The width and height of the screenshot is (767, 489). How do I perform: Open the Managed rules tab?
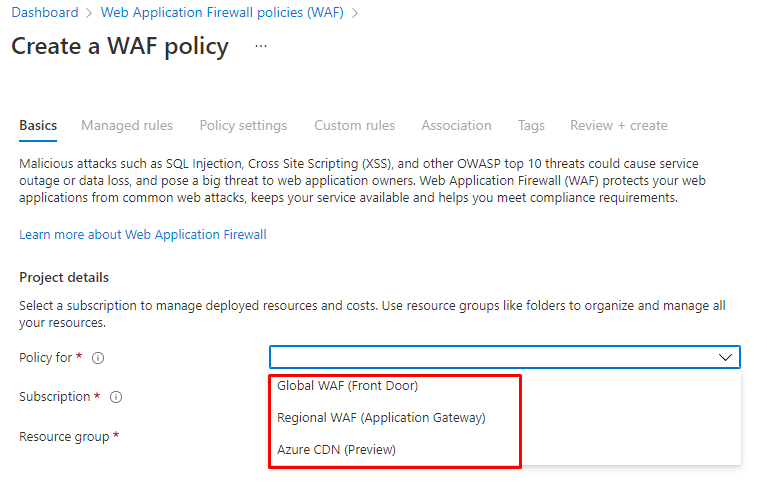[x=127, y=125]
